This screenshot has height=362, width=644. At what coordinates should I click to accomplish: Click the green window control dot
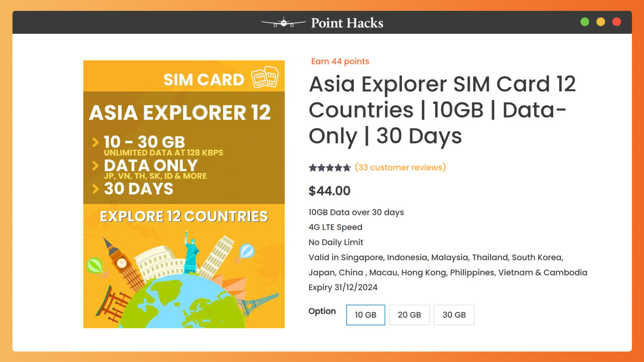pyautogui.click(x=584, y=21)
